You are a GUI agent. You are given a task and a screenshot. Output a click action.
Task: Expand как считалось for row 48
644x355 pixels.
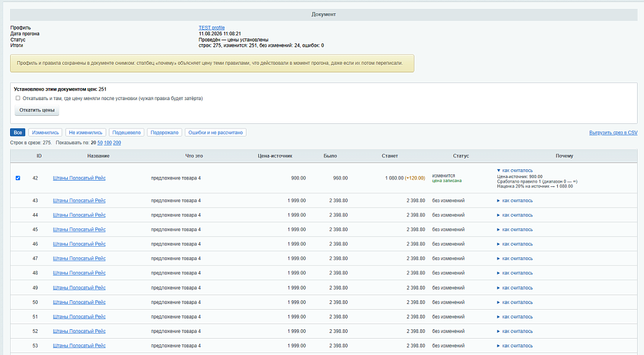[514, 273]
